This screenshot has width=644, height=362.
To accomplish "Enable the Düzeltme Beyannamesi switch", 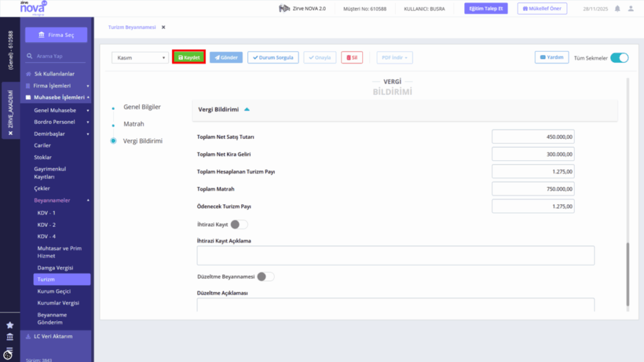I will tap(266, 277).
